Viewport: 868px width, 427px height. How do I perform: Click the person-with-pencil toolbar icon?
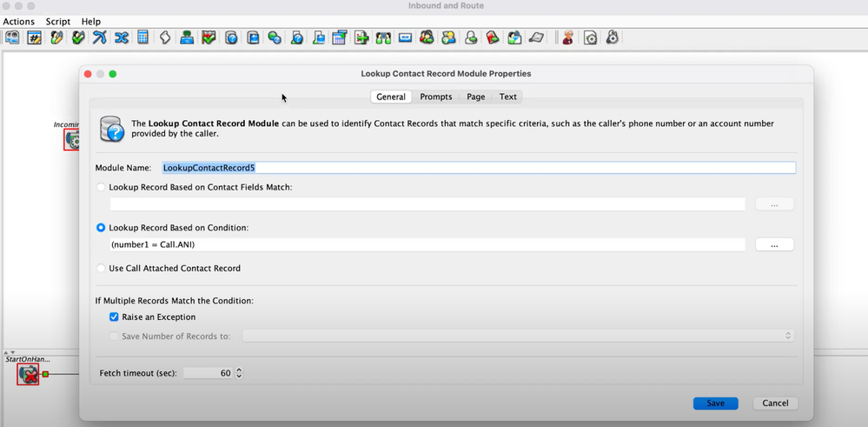[56, 37]
